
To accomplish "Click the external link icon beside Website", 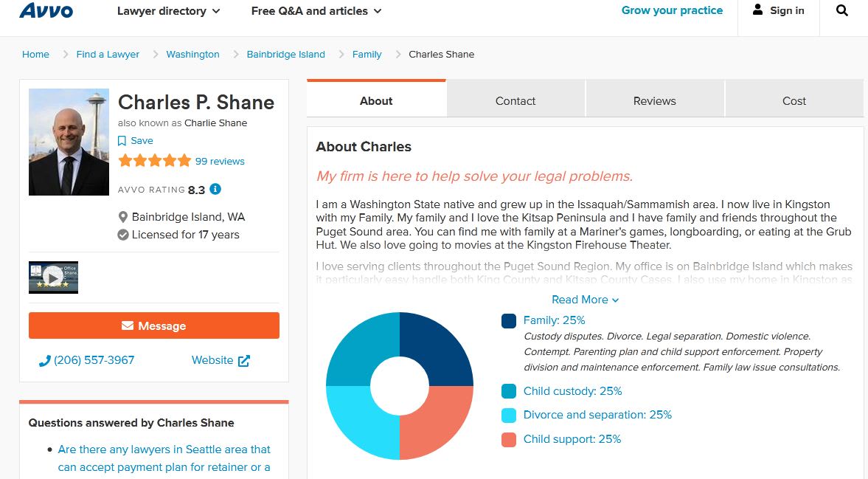I will coord(244,361).
